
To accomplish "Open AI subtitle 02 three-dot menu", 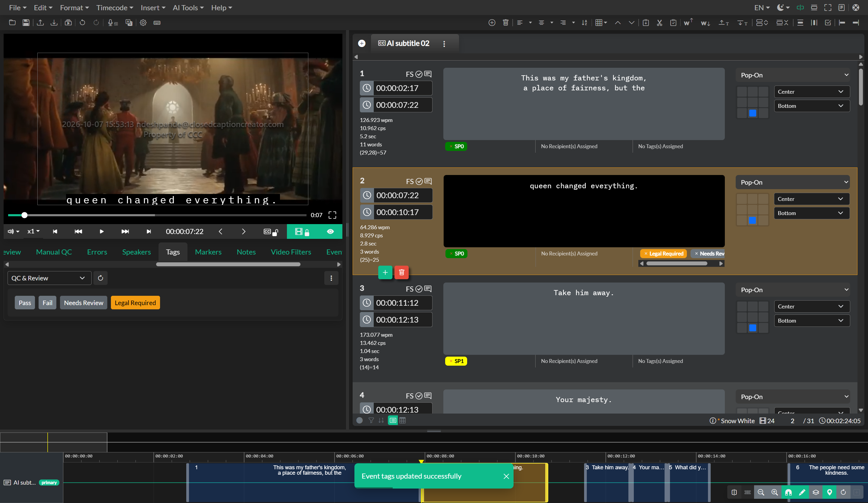I will pyautogui.click(x=444, y=44).
